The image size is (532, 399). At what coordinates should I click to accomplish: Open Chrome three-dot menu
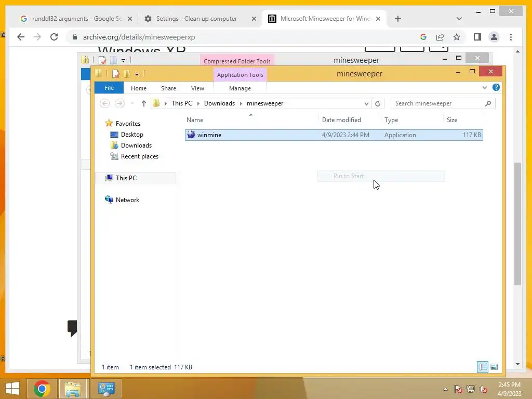click(511, 37)
